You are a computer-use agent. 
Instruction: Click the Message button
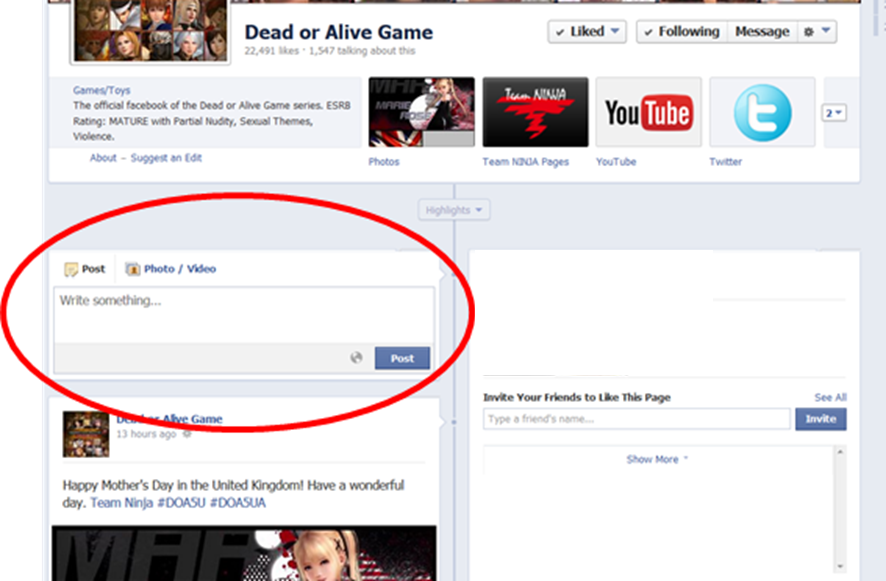(762, 32)
